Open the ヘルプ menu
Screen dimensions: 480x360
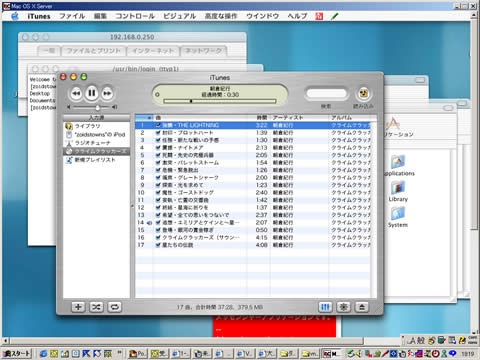[x=297, y=16]
